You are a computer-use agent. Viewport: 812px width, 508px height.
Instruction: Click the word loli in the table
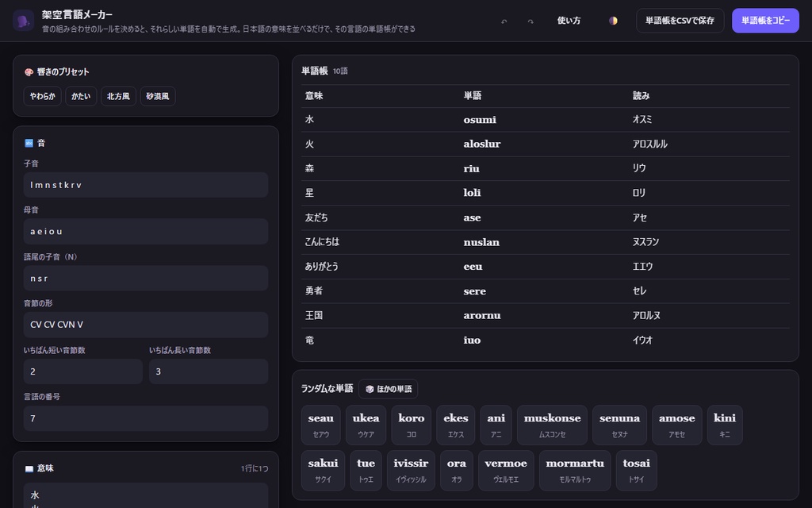[473, 193]
